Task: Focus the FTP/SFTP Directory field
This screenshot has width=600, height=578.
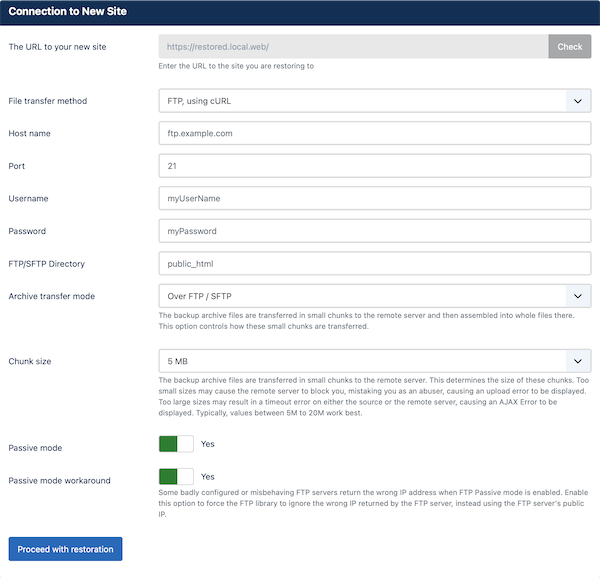Action: point(375,264)
